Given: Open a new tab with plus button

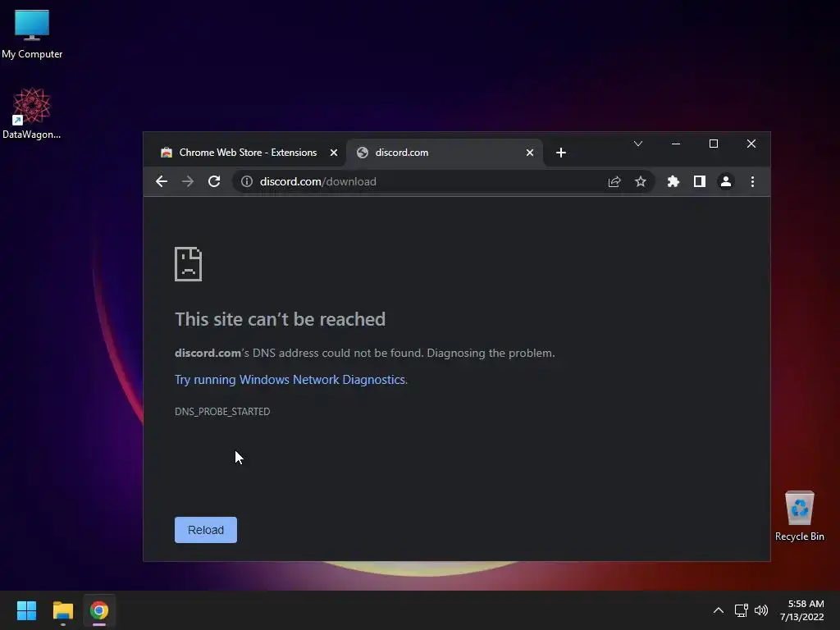Looking at the screenshot, I should (x=561, y=153).
